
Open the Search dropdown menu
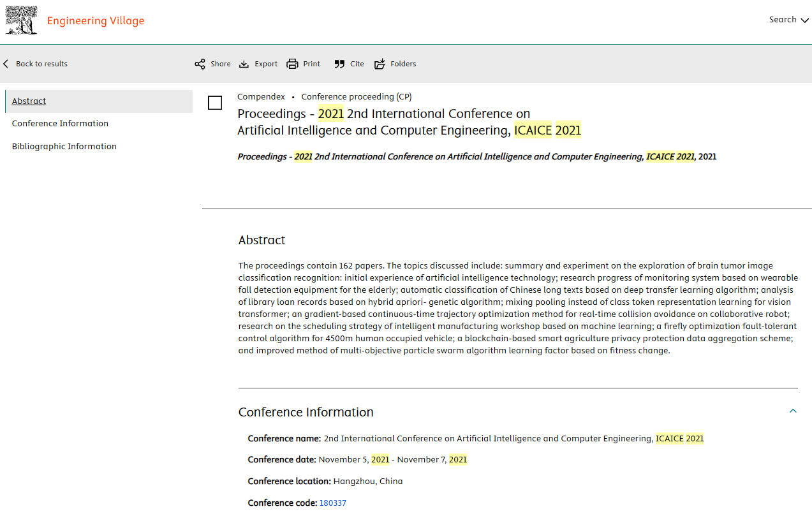click(788, 20)
